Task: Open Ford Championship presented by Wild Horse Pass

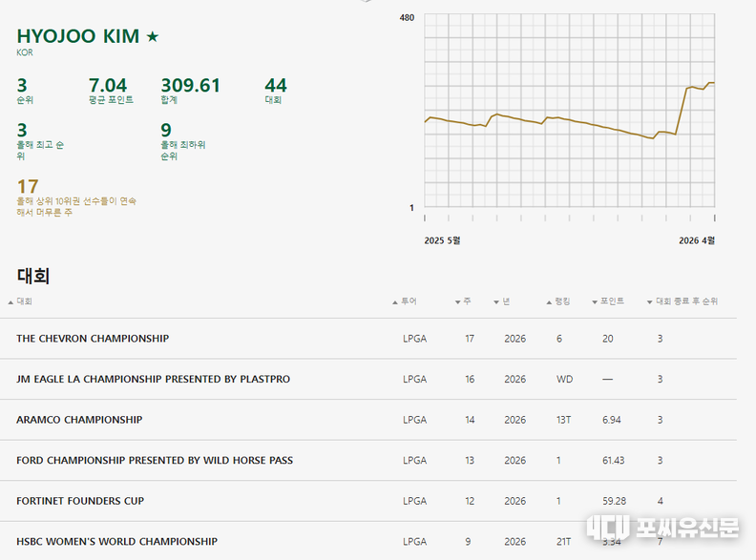Action: tap(155, 461)
